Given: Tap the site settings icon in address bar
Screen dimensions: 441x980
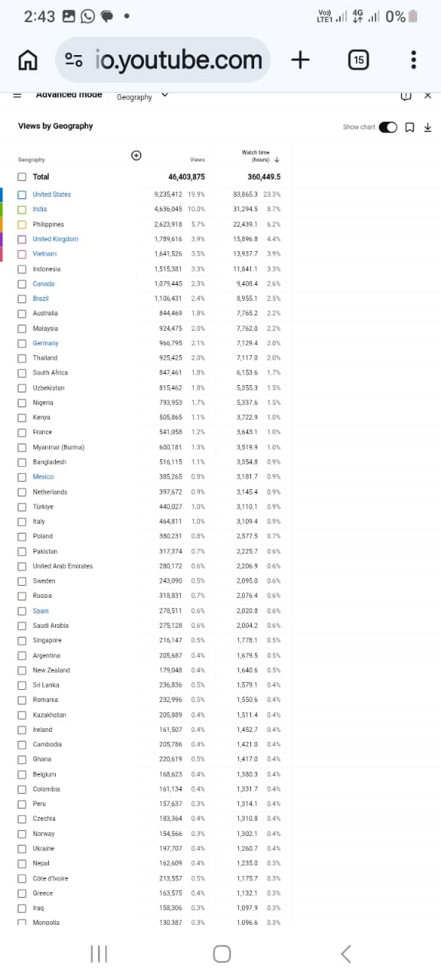Looking at the screenshot, I should click(x=74, y=60).
